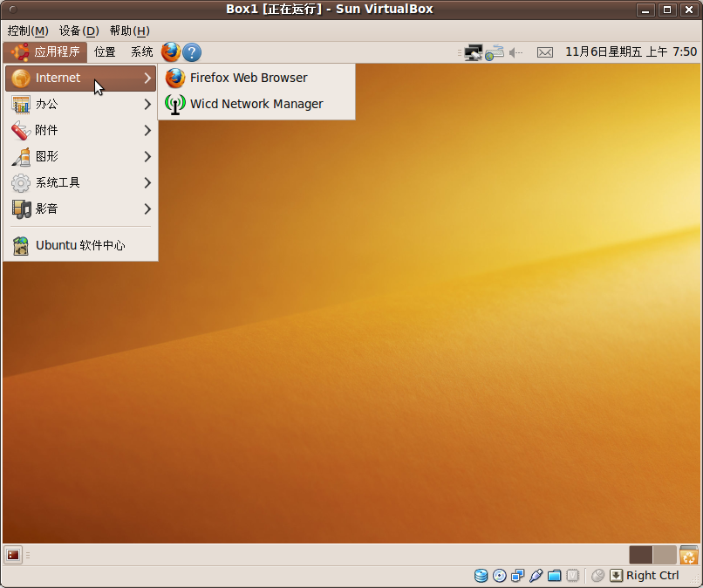Viewport: 703px width, 588px height.
Task: Open the volume speaker tray icon
Action: click(x=516, y=53)
